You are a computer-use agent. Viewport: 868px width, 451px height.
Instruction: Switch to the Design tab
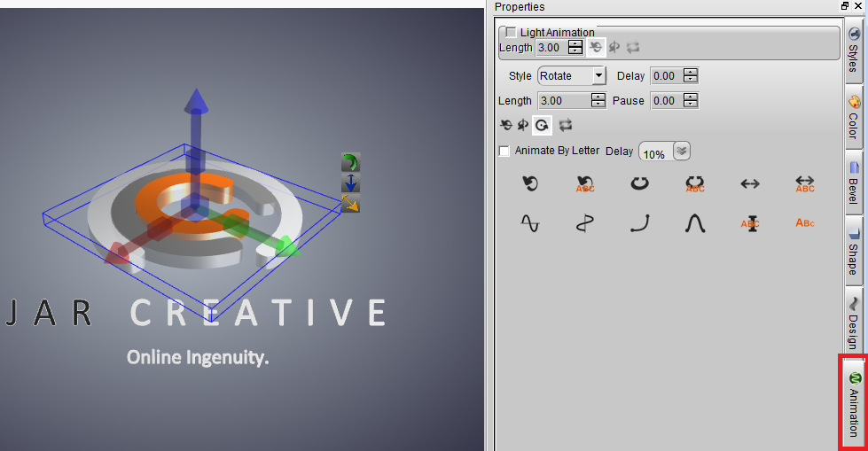pos(854,322)
